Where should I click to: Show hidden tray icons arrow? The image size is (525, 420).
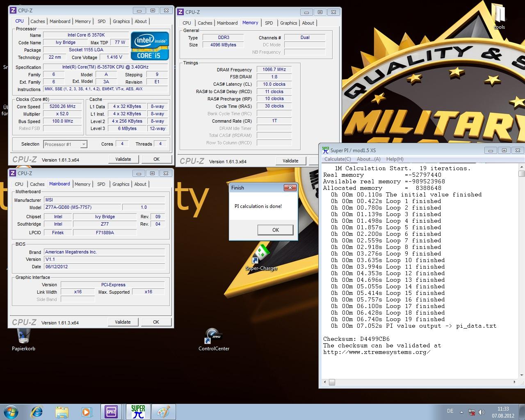tap(462, 412)
